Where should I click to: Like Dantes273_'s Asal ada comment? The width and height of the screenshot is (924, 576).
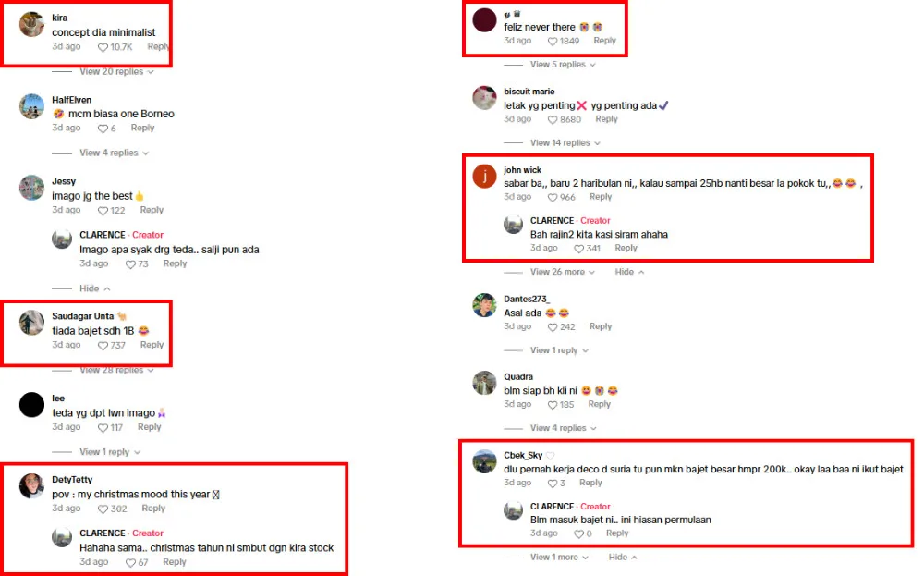point(553,326)
